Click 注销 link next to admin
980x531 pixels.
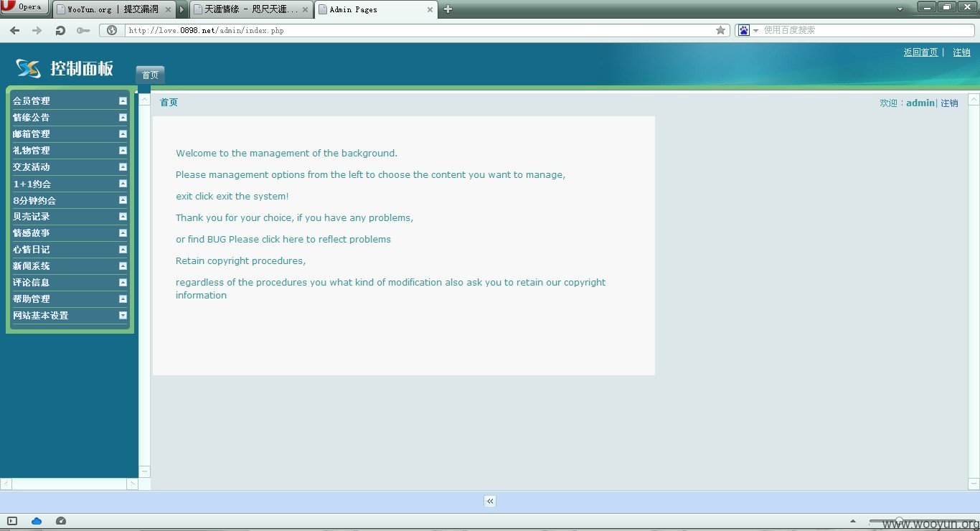pyautogui.click(x=949, y=103)
